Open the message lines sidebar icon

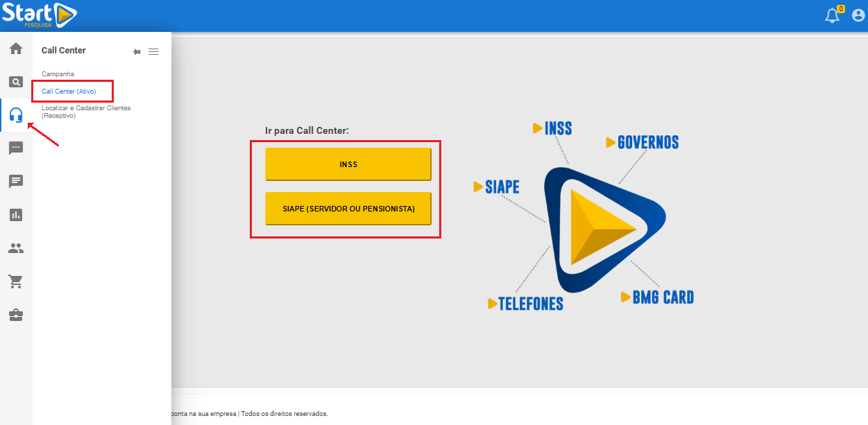(x=15, y=182)
